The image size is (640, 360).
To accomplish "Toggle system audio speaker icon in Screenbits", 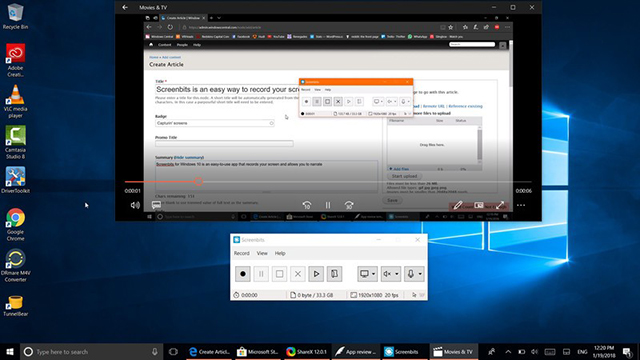I will tap(387, 274).
